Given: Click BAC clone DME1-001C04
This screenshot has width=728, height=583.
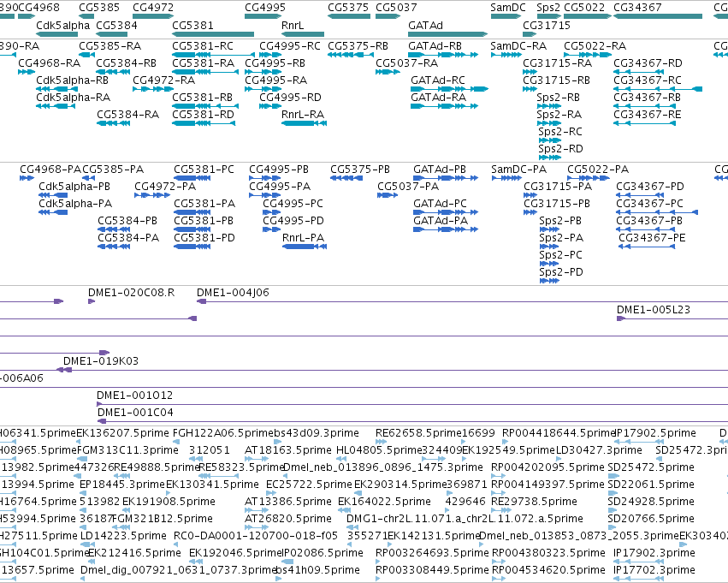Looking at the screenshot, I should pos(135,412).
